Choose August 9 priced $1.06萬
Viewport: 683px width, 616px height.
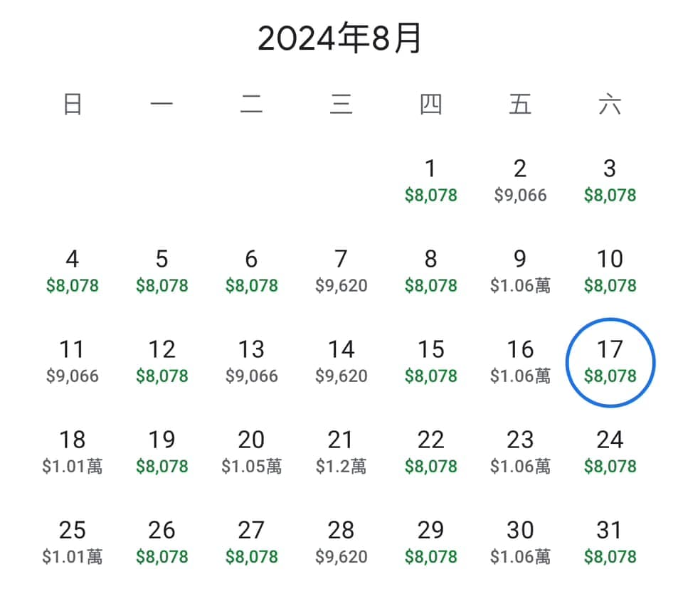pyautogui.click(x=520, y=272)
